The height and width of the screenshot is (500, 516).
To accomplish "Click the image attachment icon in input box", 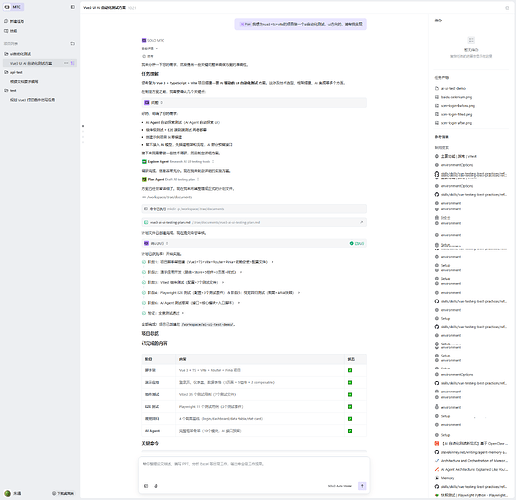I will coord(146,486).
